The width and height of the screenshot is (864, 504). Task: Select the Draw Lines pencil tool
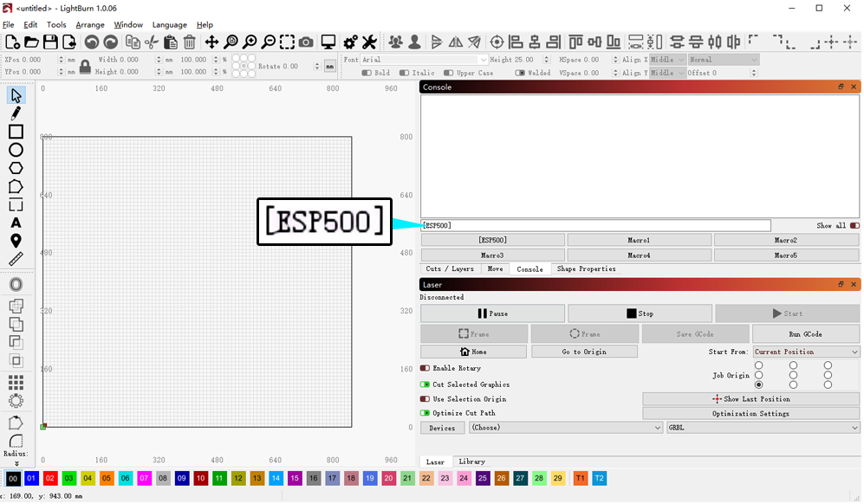16,113
